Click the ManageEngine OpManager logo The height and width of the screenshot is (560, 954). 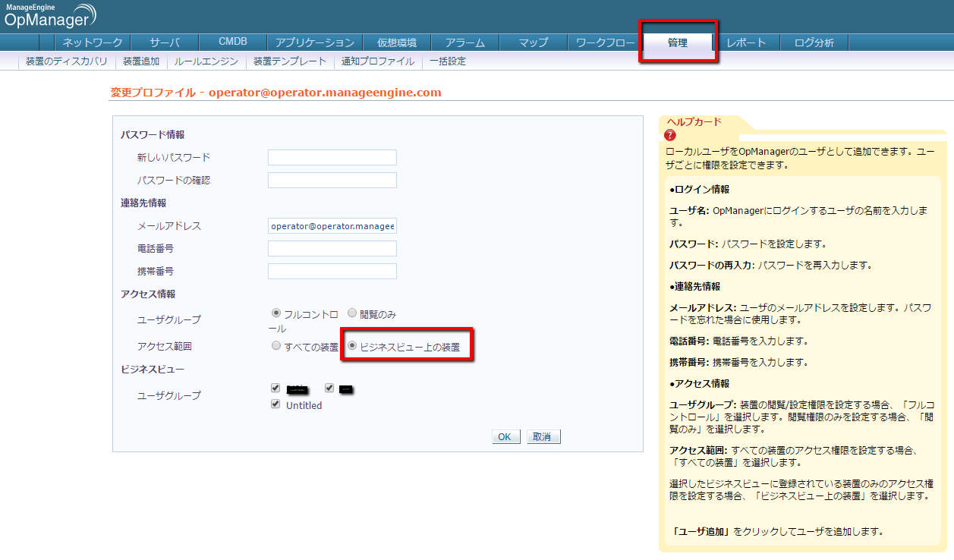(x=49, y=16)
